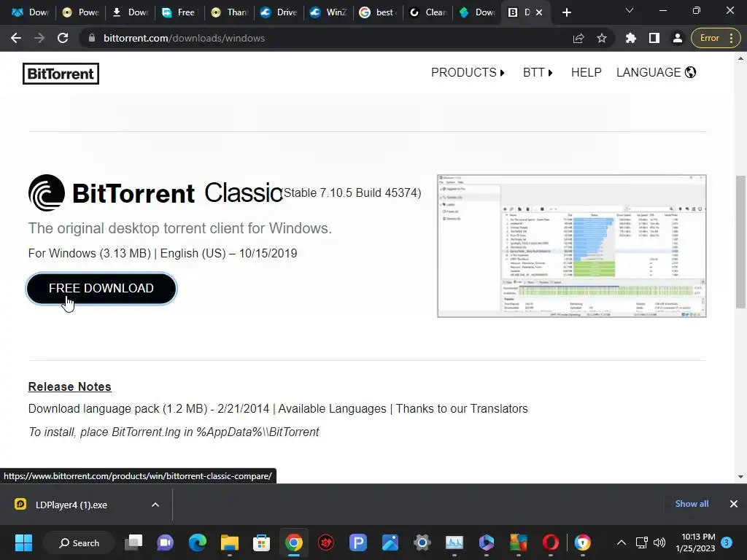Switch to the Than tab
Screen dimensions: 747x560
pyautogui.click(x=230, y=12)
